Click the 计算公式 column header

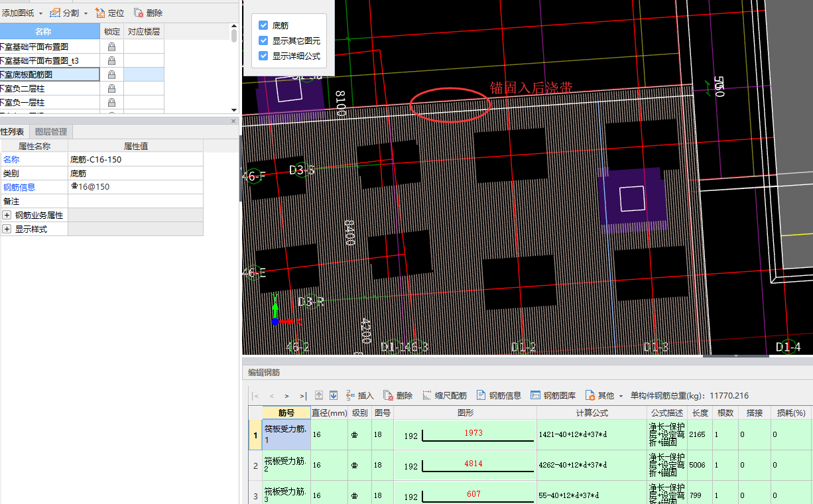click(x=592, y=413)
